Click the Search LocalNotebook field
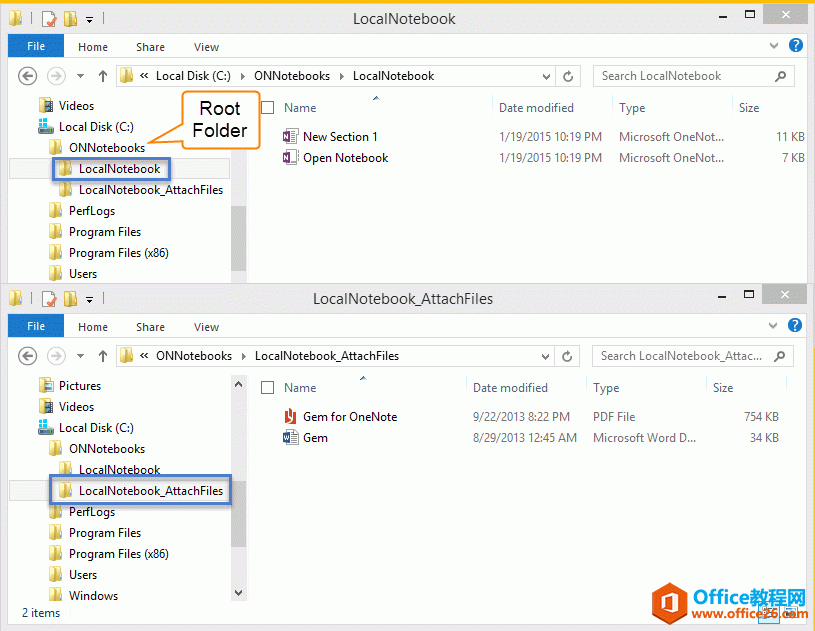 [685, 76]
